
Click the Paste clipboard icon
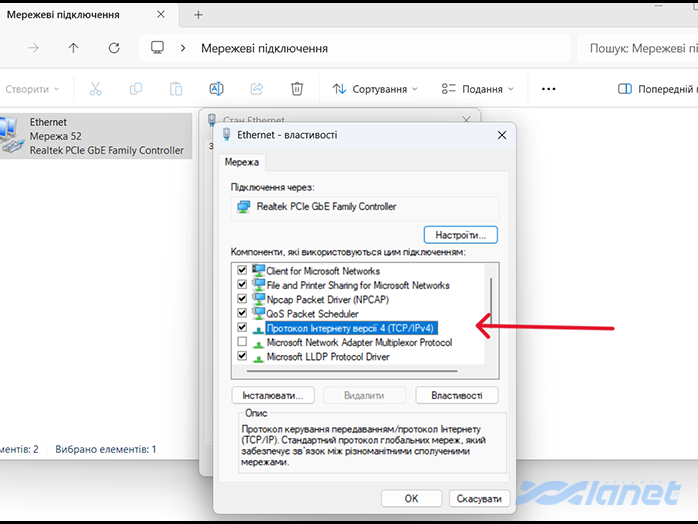176,89
